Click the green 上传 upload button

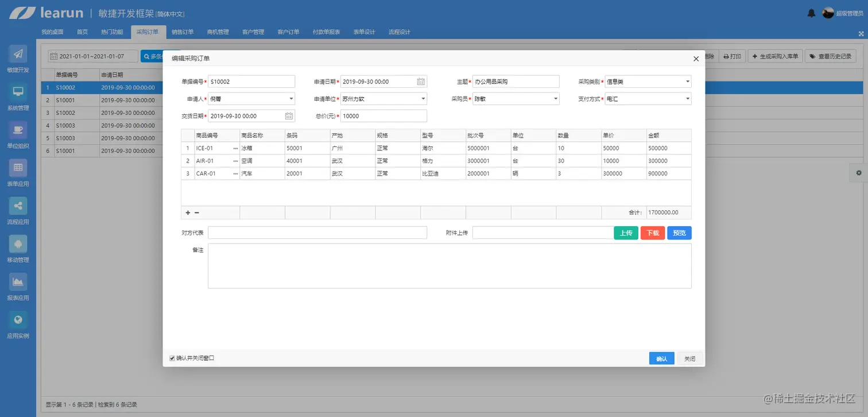(626, 233)
